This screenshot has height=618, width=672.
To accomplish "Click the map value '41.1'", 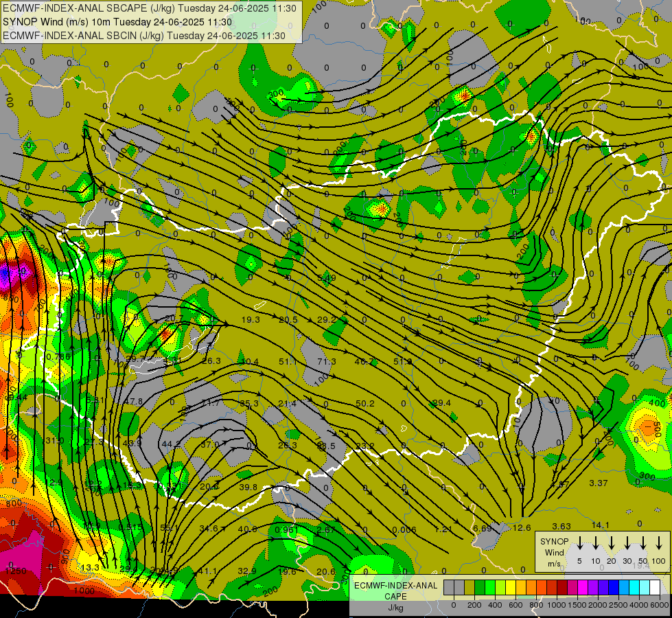I will (x=207, y=571).
